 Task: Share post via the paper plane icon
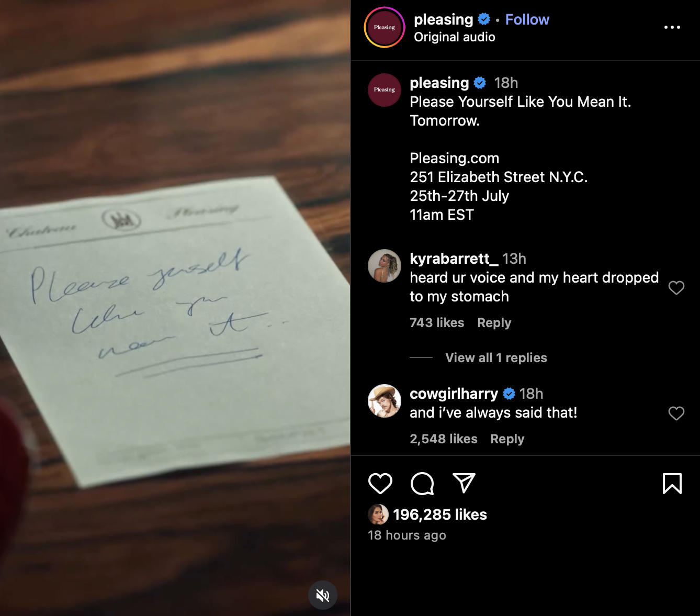point(464,483)
